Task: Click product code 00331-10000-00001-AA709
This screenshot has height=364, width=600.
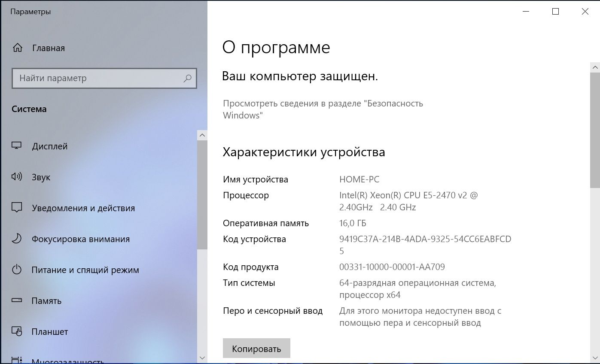Action: 392,267
